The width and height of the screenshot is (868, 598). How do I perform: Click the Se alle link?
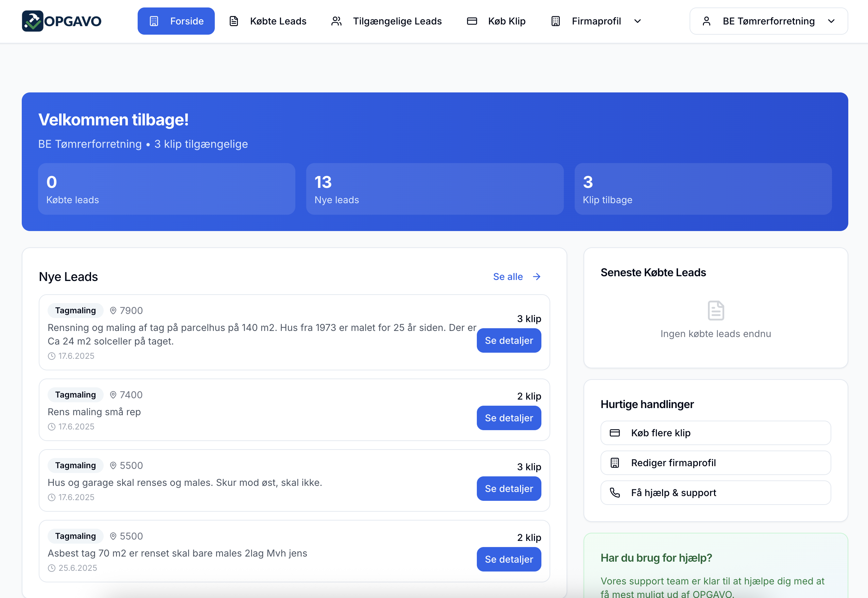point(508,277)
